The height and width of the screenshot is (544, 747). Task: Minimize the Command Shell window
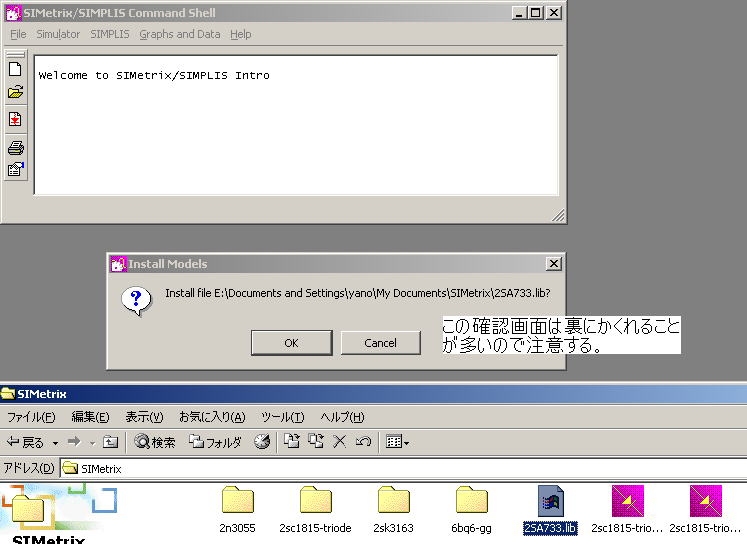click(519, 13)
